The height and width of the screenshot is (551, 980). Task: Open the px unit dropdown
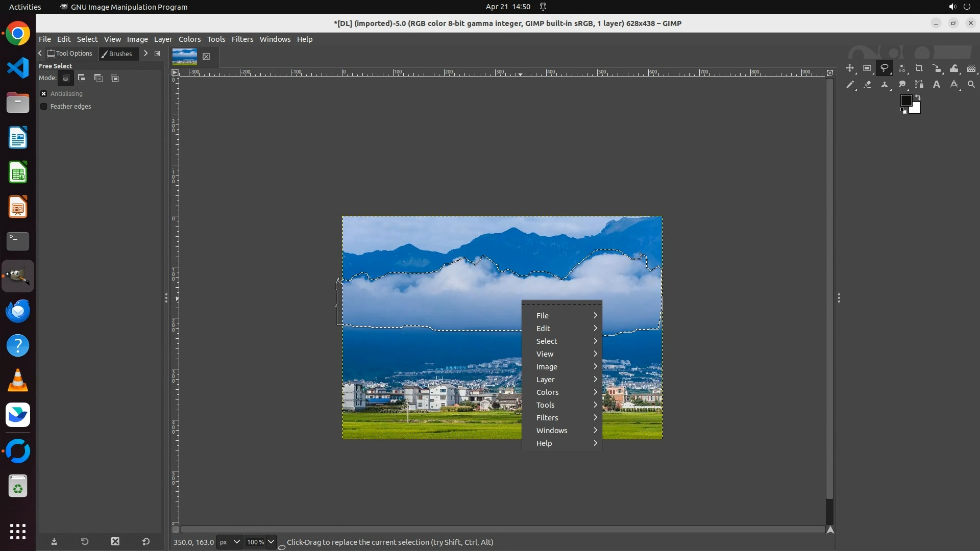click(230, 542)
